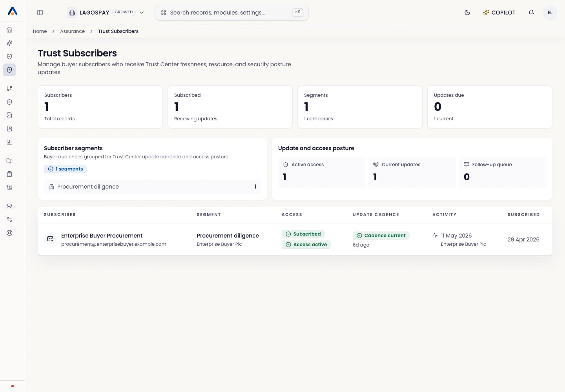Open the locked book sidebar icon
Image resolution: width=565 pixels, height=392 pixels.
click(9, 129)
